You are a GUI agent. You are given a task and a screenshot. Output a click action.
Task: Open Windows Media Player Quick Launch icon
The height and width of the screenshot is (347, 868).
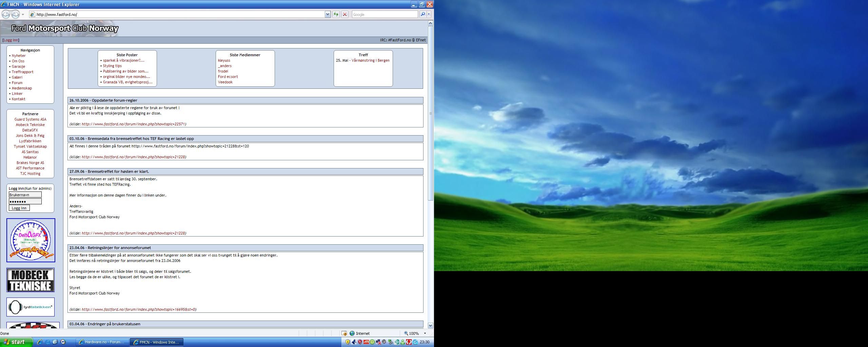(x=63, y=342)
